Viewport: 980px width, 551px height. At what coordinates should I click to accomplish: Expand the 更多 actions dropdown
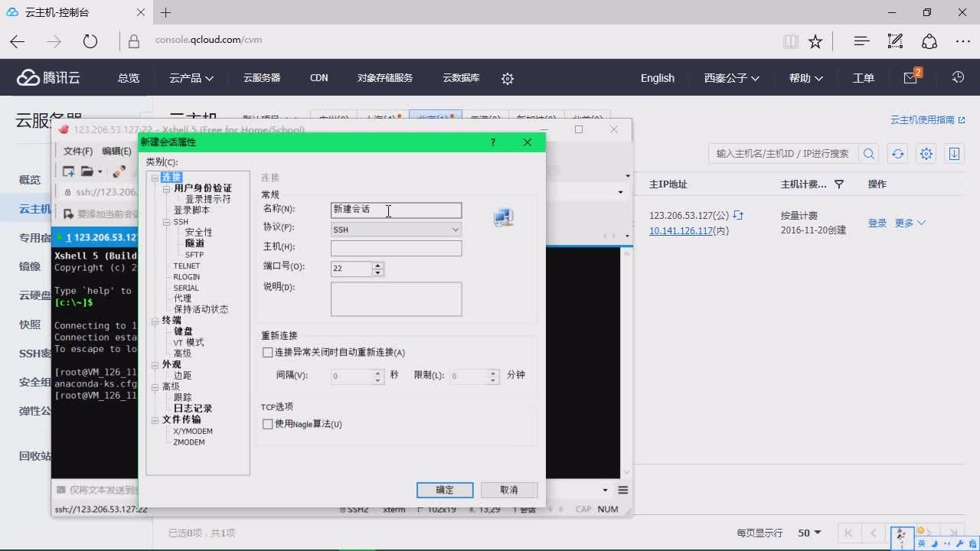[x=910, y=223]
